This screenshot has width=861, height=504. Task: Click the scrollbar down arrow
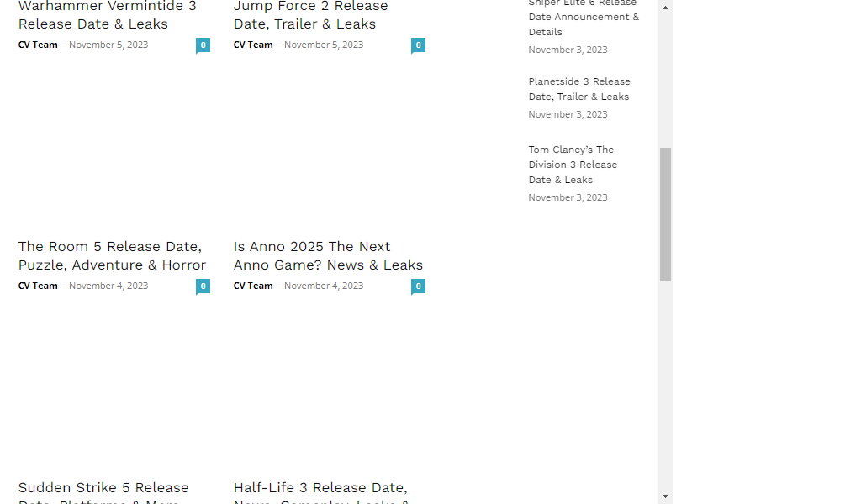[x=666, y=496]
